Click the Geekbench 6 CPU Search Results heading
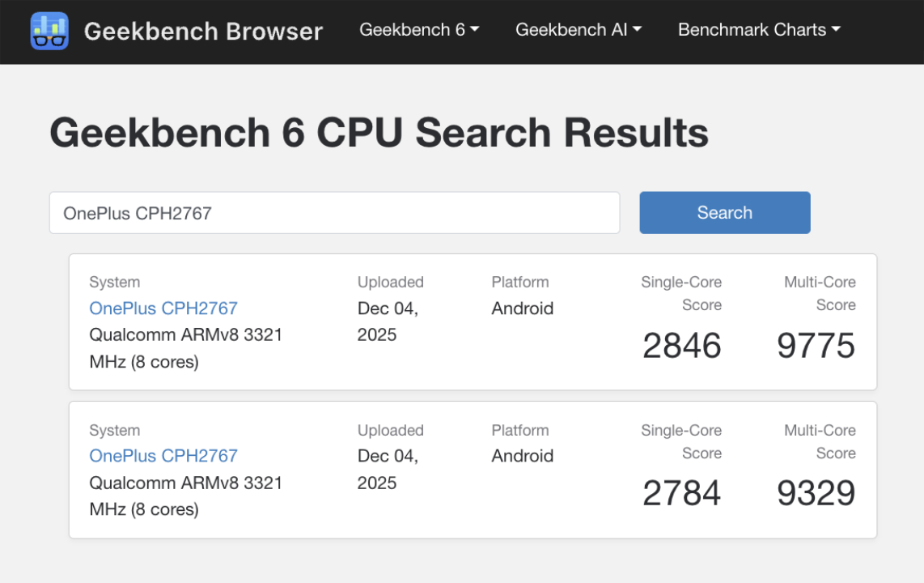Screen dimensions: 924x583 [x=379, y=133]
